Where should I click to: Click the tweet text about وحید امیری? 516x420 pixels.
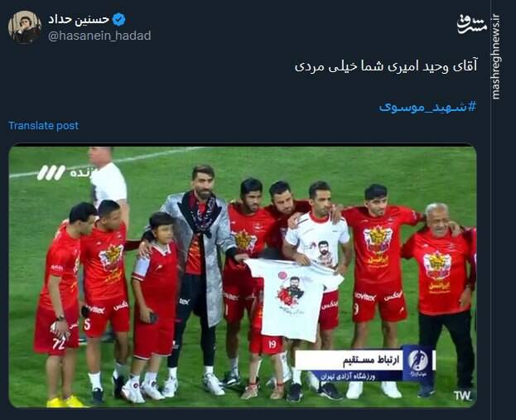pos(386,67)
